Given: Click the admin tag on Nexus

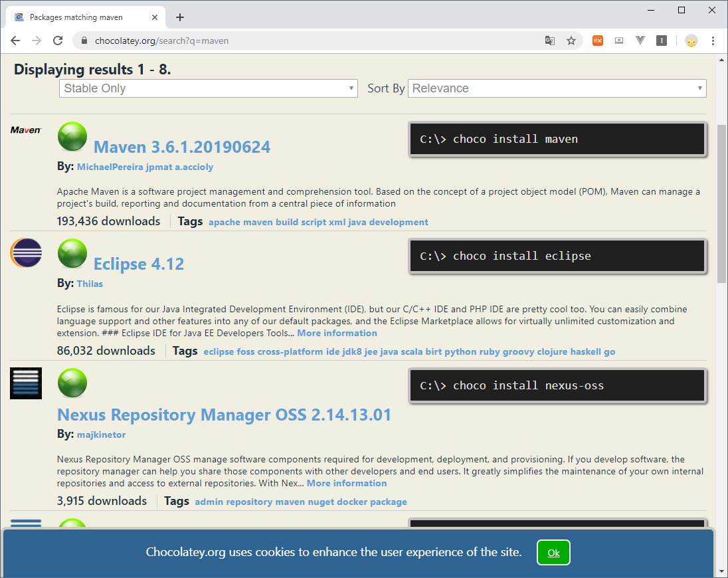Looking at the screenshot, I should coord(209,502).
